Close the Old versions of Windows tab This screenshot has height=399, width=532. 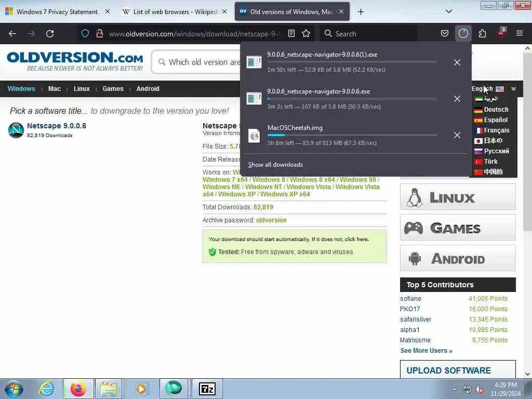[341, 11]
